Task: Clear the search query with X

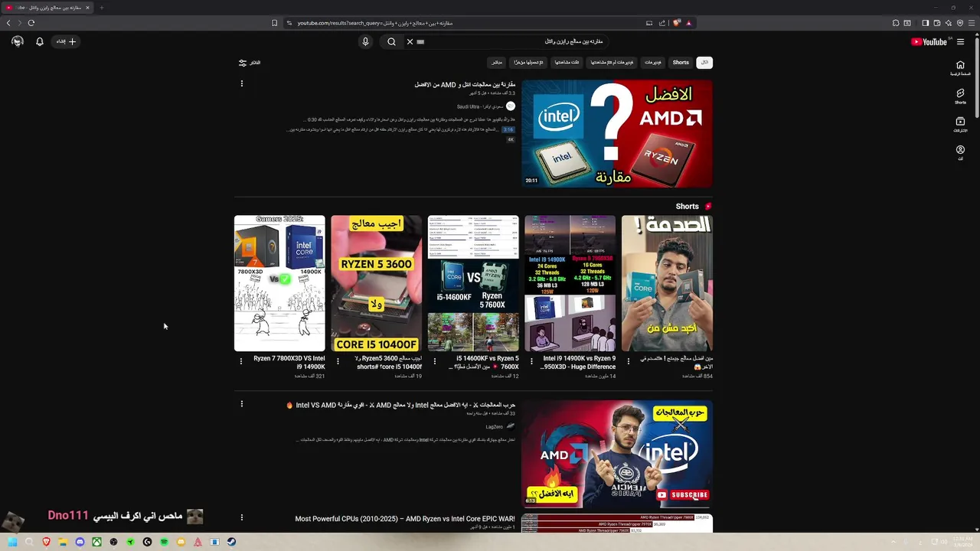Action: click(410, 42)
